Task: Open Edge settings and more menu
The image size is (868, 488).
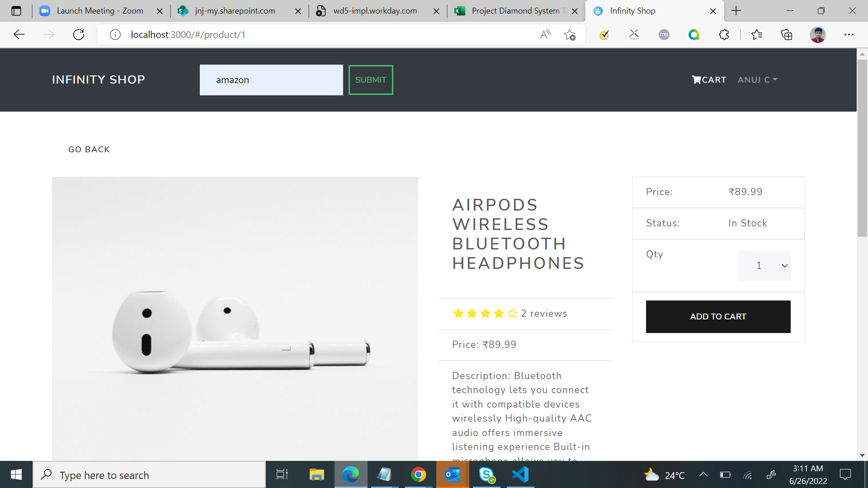Action: (x=849, y=35)
